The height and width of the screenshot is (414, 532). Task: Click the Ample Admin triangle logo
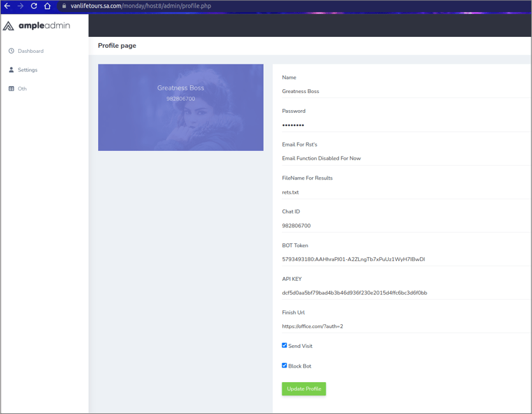(8, 25)
